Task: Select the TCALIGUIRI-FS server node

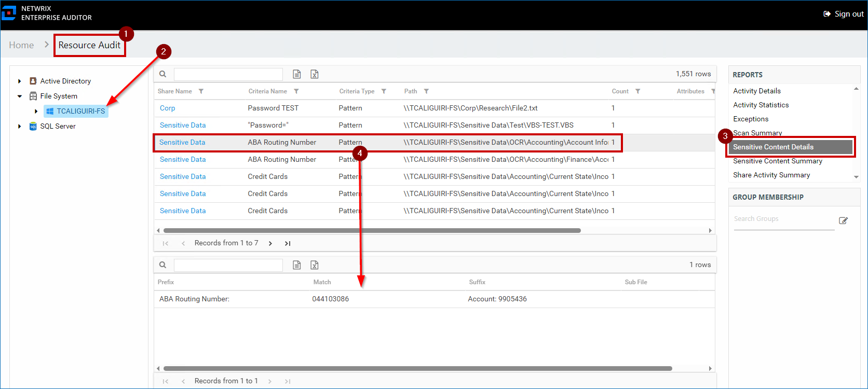Action: pyautogui.click(x=80, y=111)
